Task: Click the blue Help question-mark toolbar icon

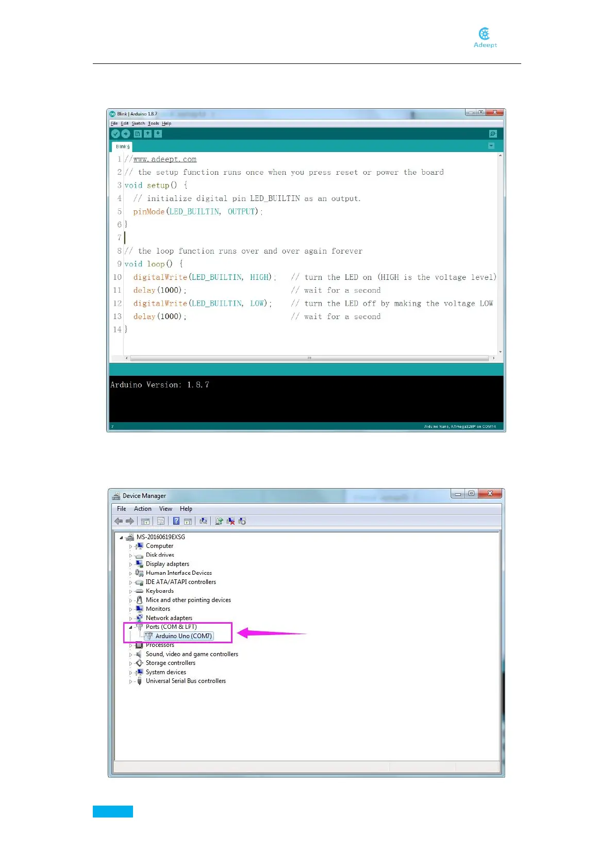Action: click(176, 521)
